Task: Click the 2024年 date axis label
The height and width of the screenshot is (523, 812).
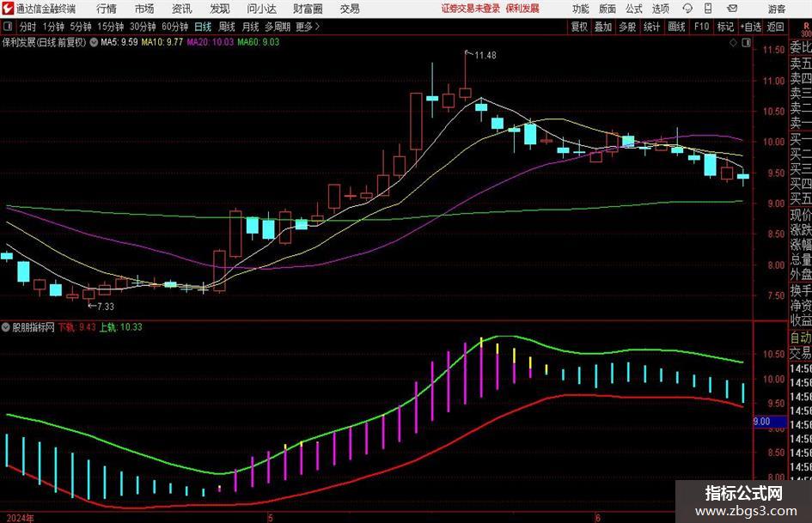Action: coord(21,518)
